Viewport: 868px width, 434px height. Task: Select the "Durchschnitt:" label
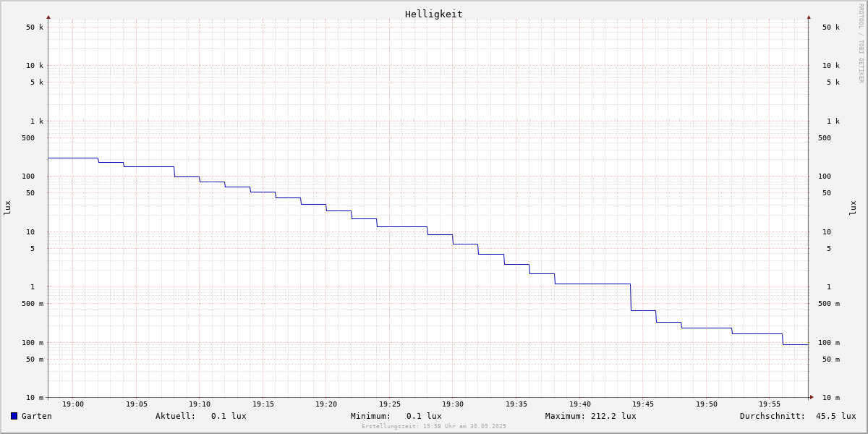(x=773, y=416)
